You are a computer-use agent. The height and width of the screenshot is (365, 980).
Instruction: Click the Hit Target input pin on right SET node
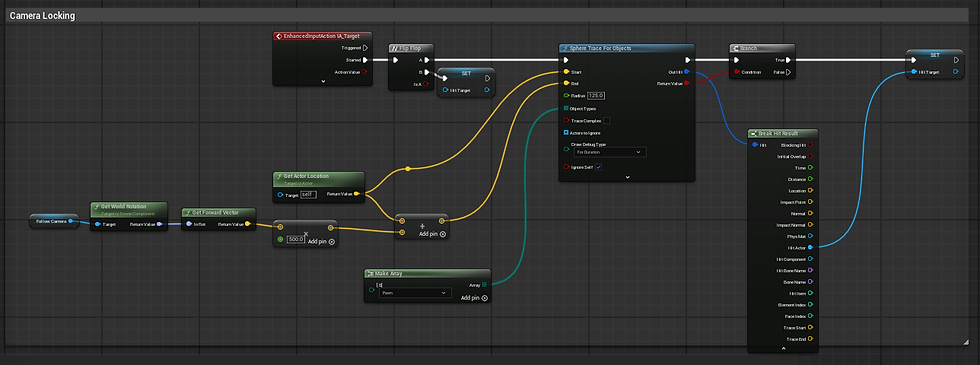[x=914, y=72]
